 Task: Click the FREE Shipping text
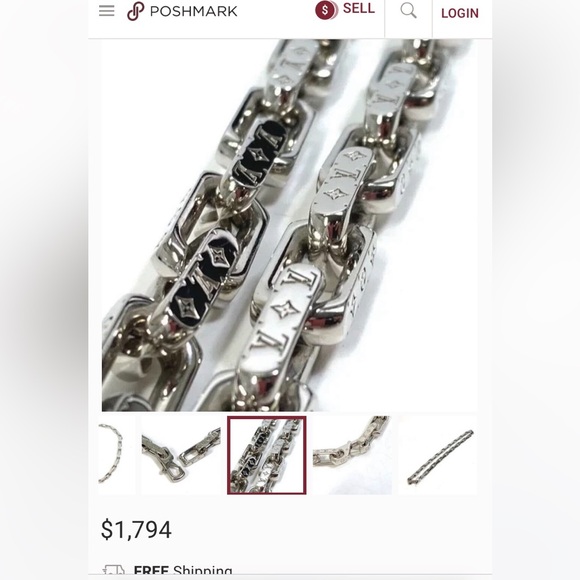pos(183,571)
